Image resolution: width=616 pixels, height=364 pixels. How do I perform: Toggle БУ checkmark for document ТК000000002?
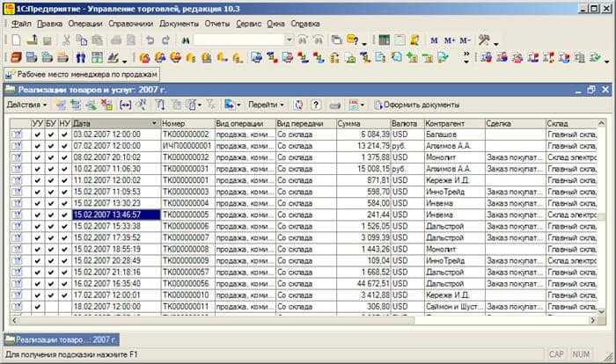[x=51, y=135]
